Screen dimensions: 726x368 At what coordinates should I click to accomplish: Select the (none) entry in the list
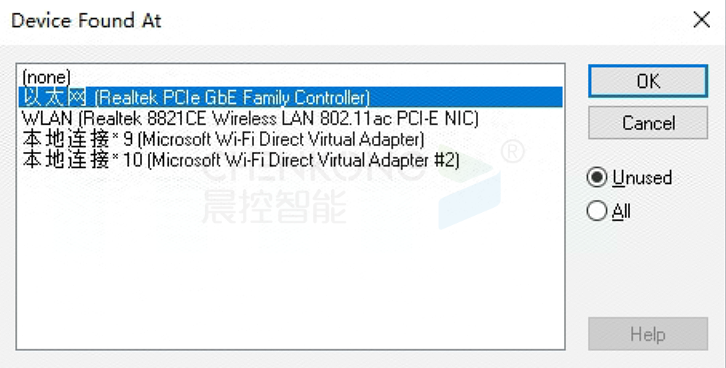(x=290, y=77)
